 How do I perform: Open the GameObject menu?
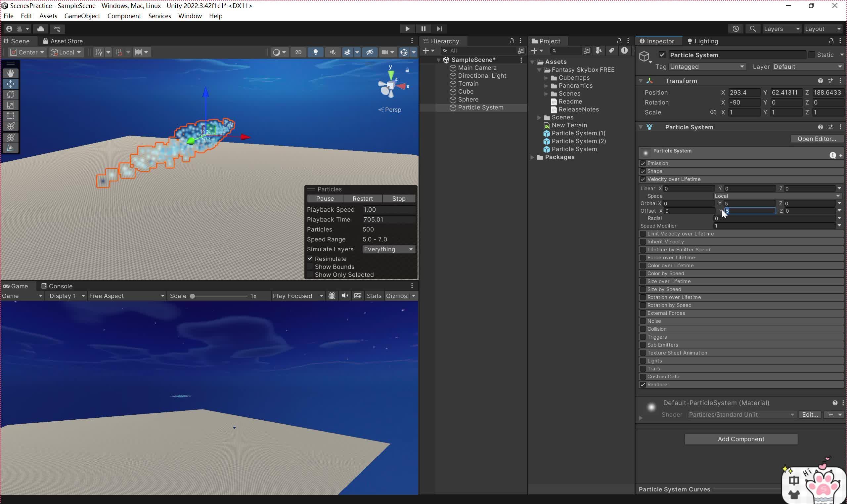[x=82, y=16]
